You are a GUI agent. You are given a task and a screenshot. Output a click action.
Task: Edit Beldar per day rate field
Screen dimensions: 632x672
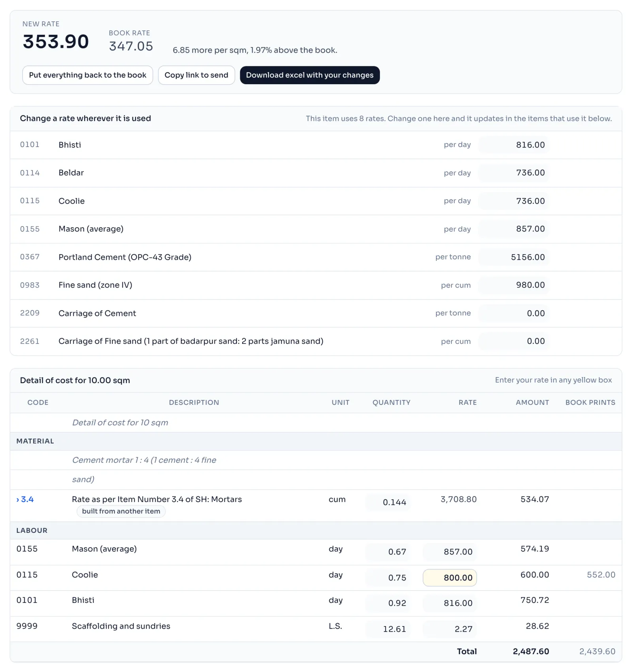coord(513,173)
